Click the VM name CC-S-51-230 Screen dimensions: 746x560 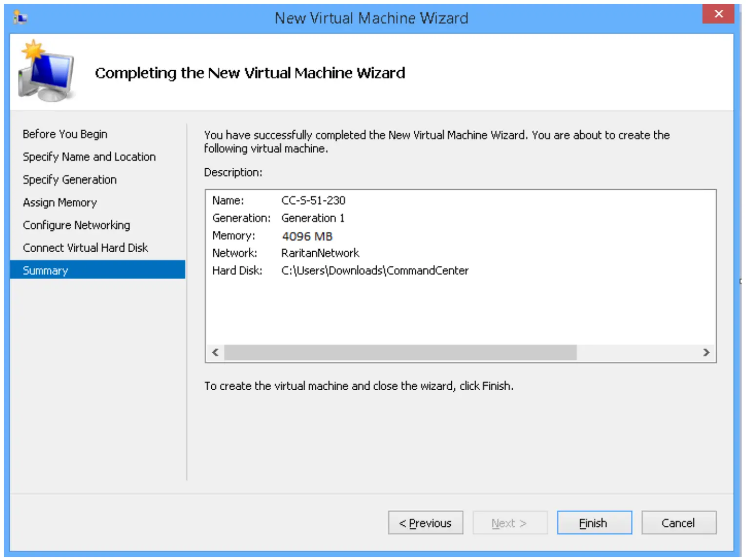(x=313, y=200)
